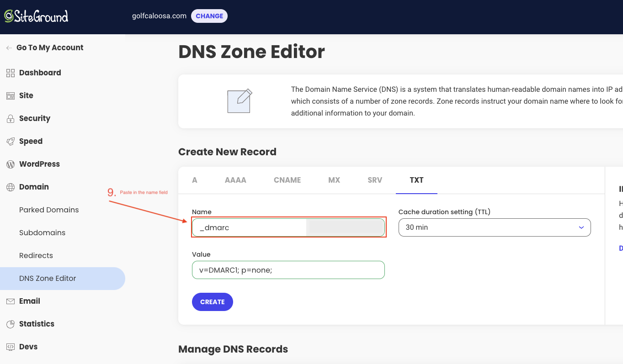
Task: Select the Subdomains sidebar entry
Action: click(x=42, y=232)
